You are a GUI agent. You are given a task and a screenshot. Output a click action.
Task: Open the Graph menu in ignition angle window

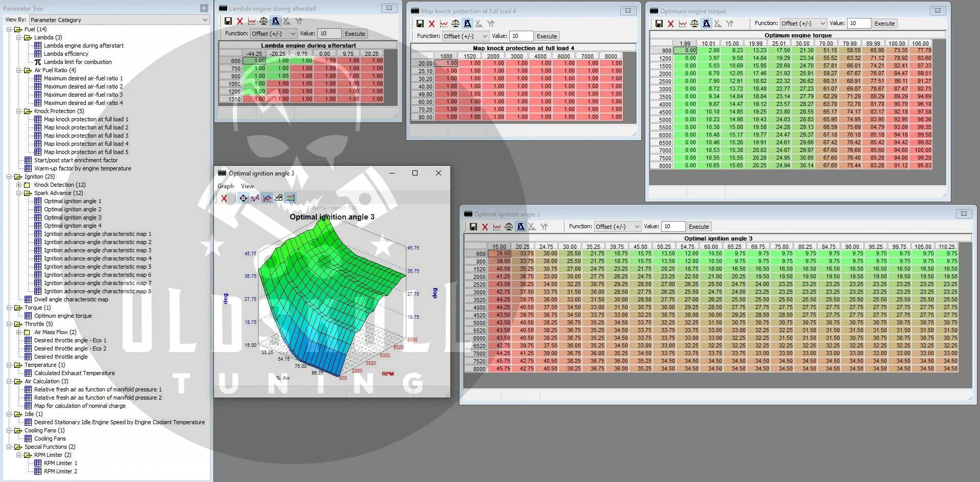pyautogui.click(x=225, y=186)
